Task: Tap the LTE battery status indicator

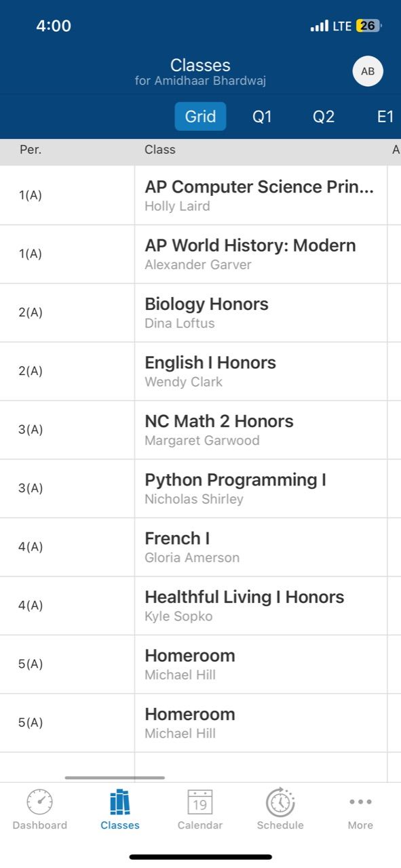Action: click(368, 26)
